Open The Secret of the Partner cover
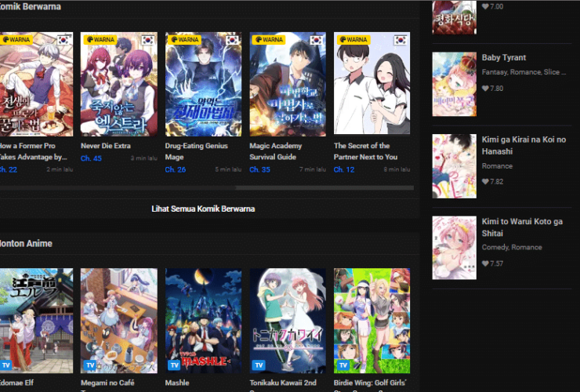 click(x=372, y=83)
